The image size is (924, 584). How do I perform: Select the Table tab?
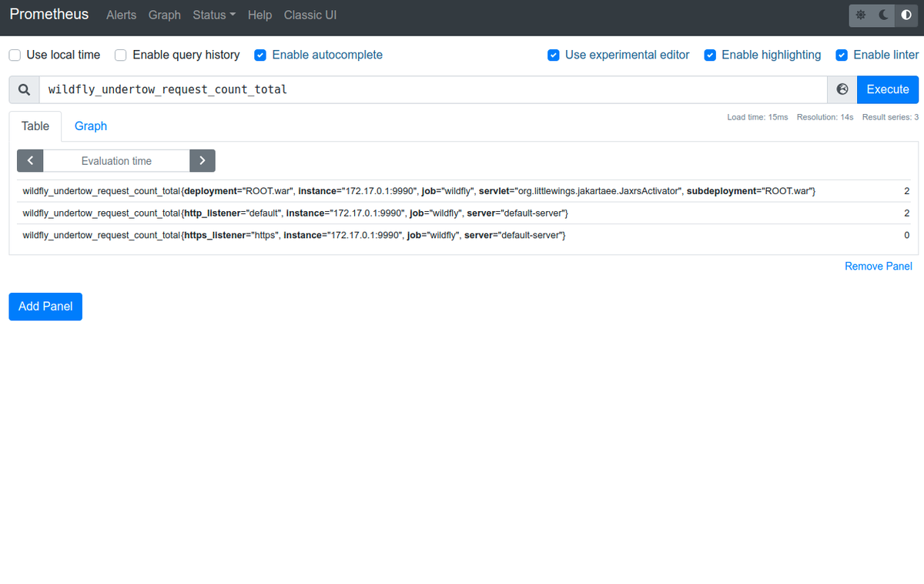35,126
